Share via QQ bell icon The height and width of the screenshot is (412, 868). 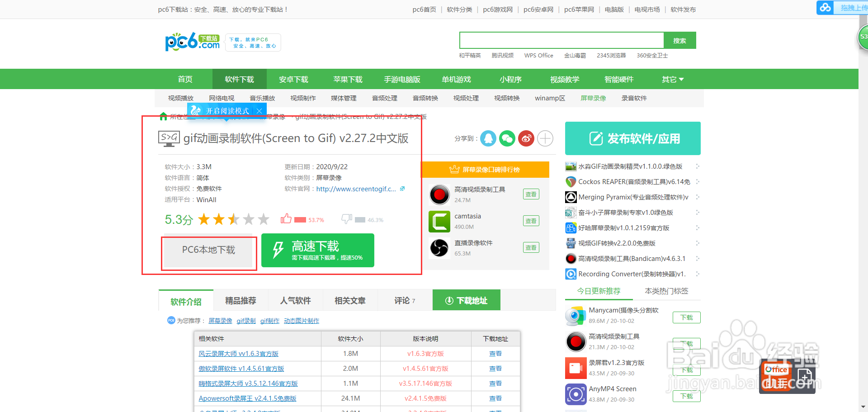(x=488, y=138)
